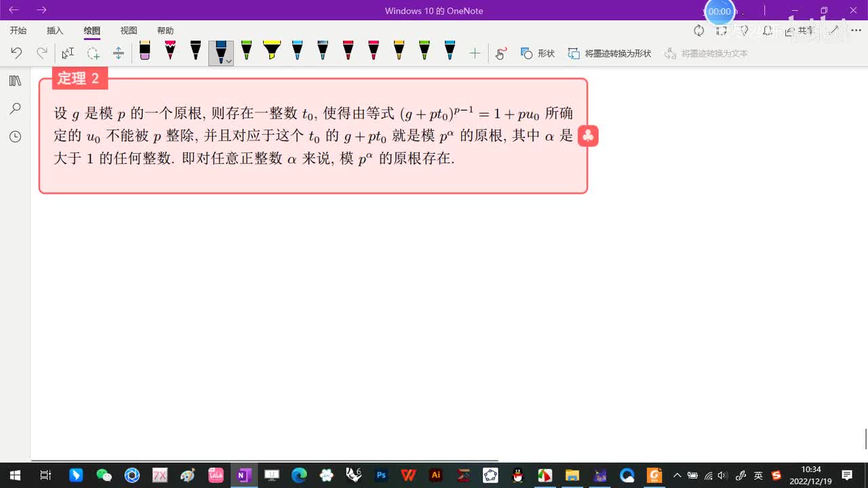Open WeChat from the taskbar
This screenshot has height=488, width=868.
point(104,475)
